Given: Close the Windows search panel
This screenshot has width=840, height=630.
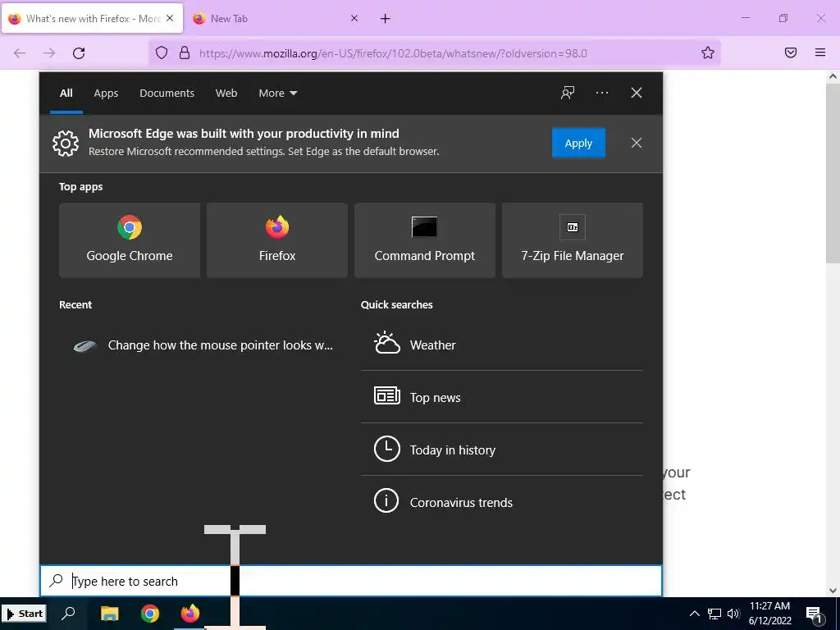Looking at the screenshot, I should [637, 93].
